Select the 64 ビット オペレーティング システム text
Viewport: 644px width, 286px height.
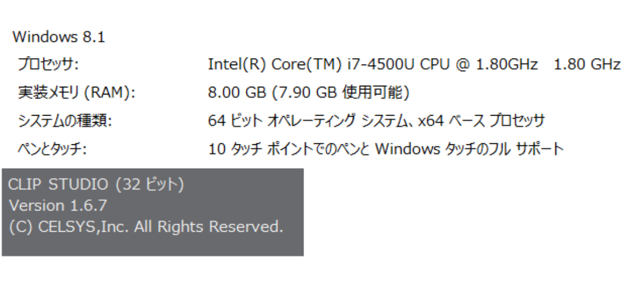[x=305, y=121]
